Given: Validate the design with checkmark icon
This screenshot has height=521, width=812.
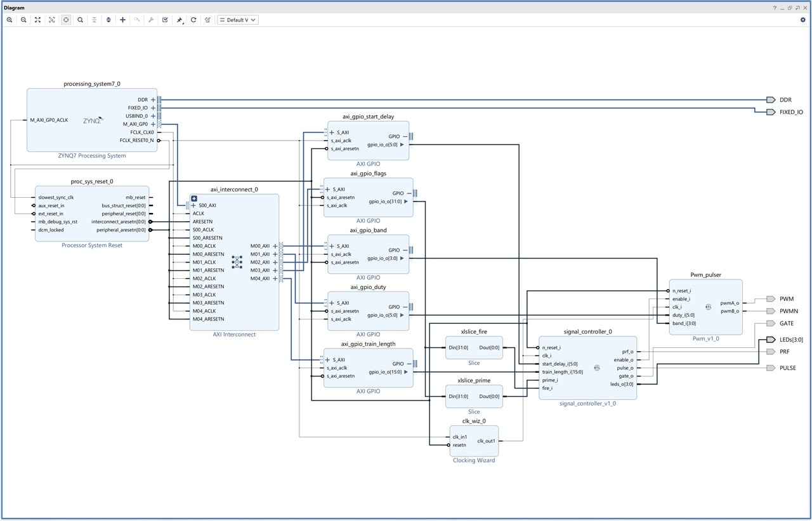Looking at the screenshot, I should (165, 20).
